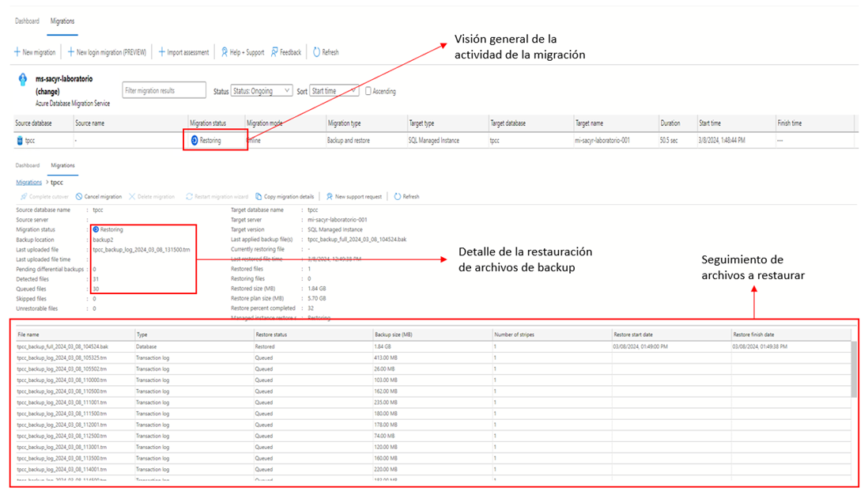Click Refresh next to New support request
The width and height of the screenshot is (868, 499).
[x=407, y=197]
